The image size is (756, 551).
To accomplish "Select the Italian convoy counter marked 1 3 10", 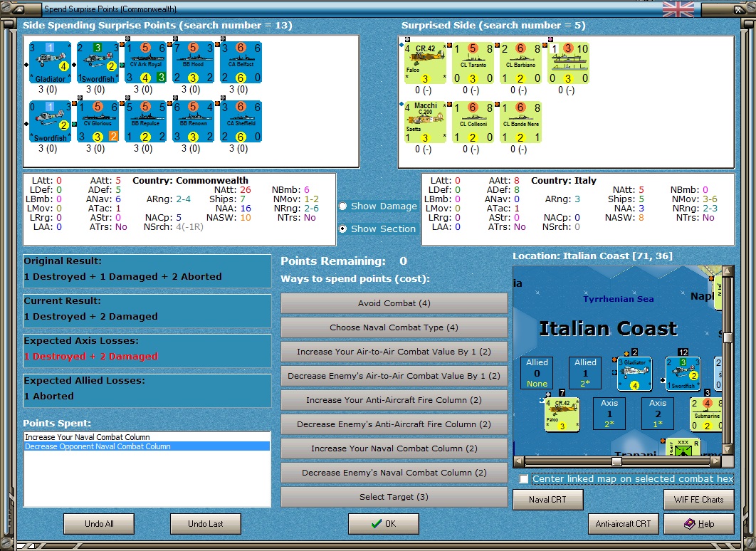I will (568, 63).
